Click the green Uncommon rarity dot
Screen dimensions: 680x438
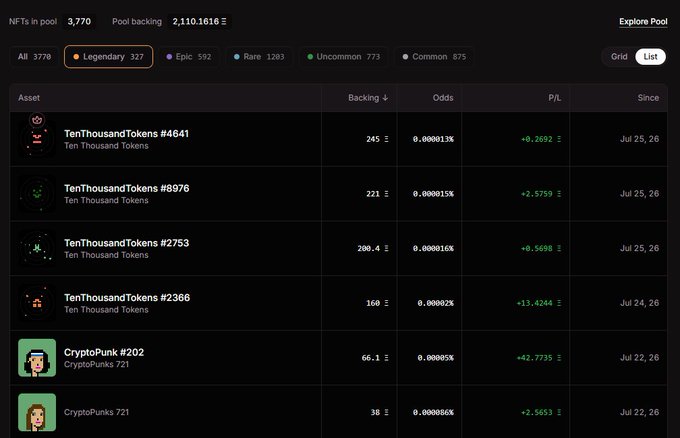pyautogui.click(x=310, y=57)
